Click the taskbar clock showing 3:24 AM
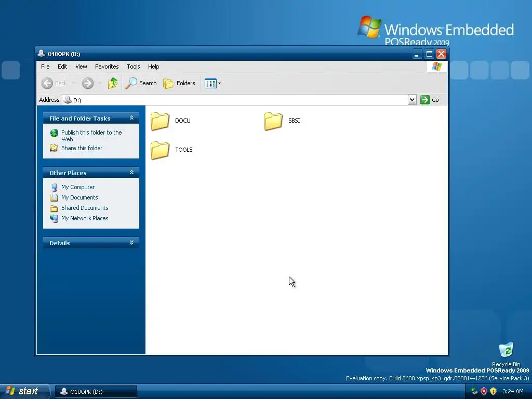The image size is (532, 399). tap(513, 391)
